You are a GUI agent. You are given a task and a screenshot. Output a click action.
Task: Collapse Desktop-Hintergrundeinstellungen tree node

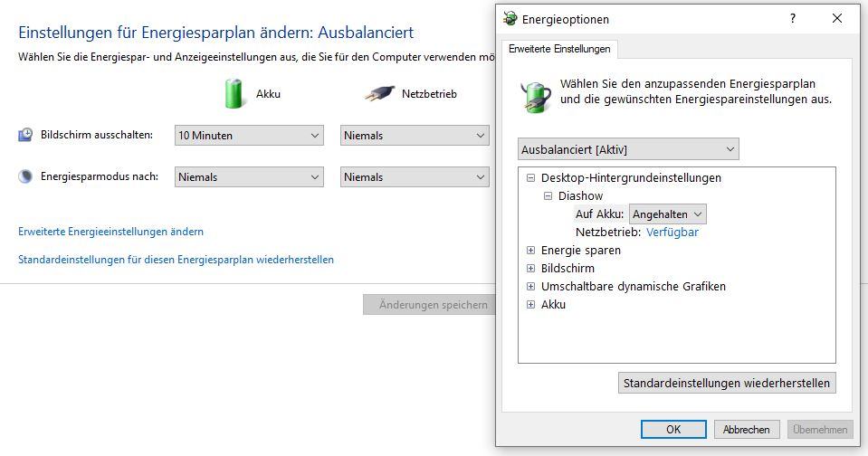pyautogui.click(x=531, y=178)
